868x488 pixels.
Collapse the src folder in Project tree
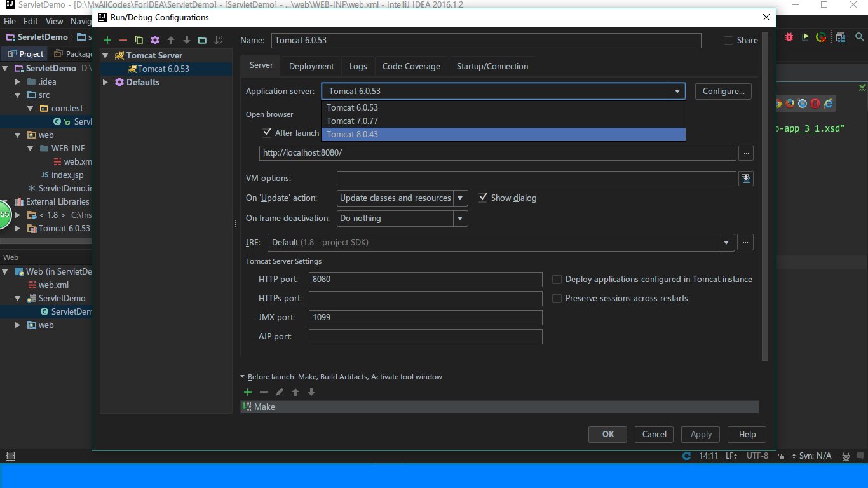18,95
